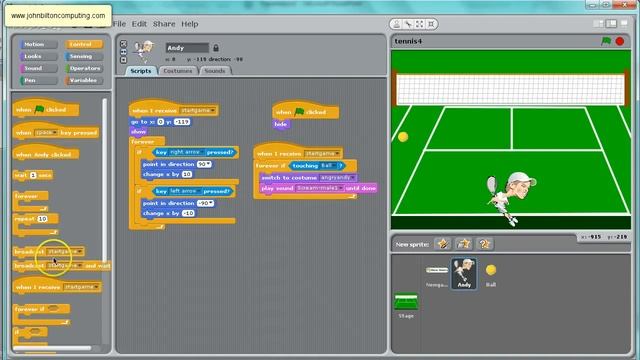The width and height of the screenshot is (640, 360).
Task: Open the File menu
Action: pyautogui.click(x=119, y=24)
